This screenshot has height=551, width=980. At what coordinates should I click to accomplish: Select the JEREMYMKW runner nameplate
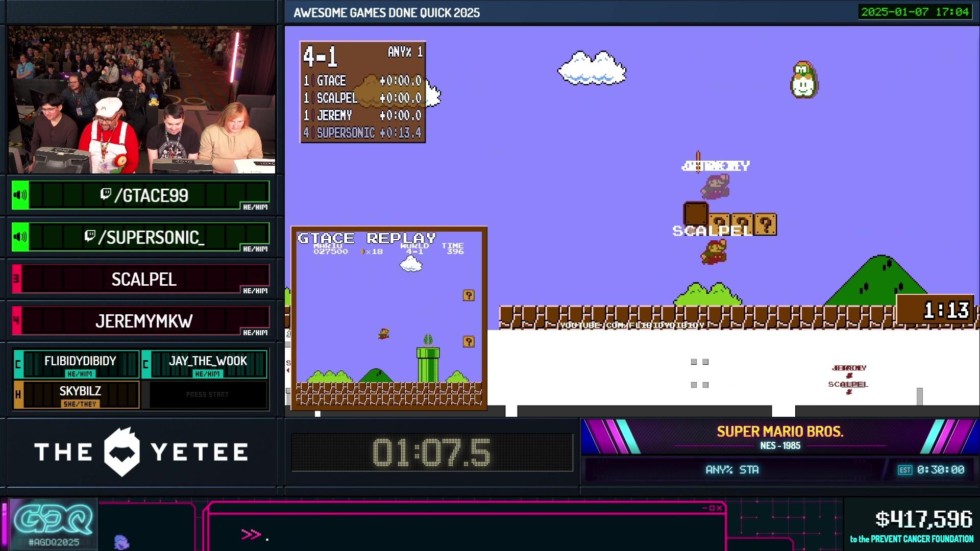coord(141,320)
